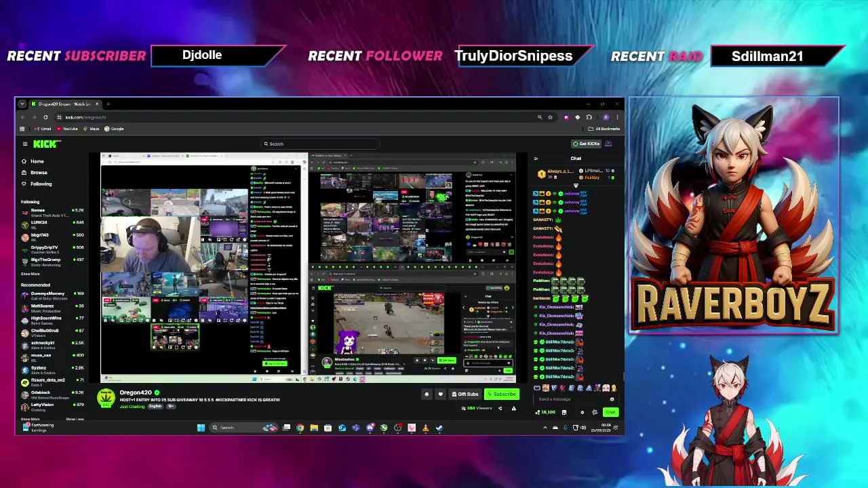Click the share icon beside viewer count

(500, 408)
